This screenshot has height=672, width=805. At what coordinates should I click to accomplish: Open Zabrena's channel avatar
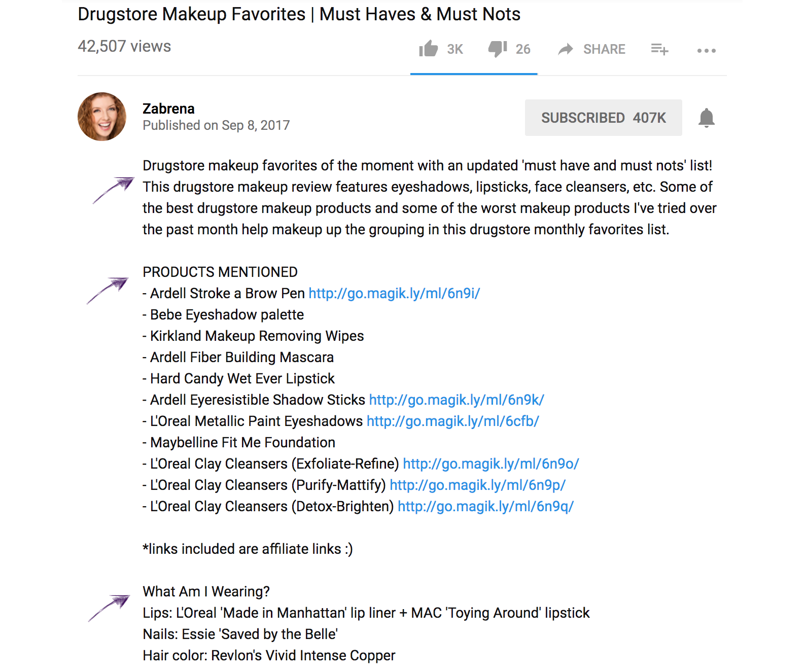pos(102,117)
